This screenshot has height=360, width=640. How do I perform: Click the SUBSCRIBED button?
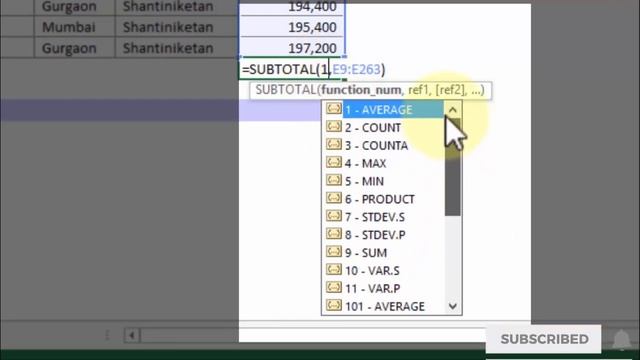click(544, 339)
